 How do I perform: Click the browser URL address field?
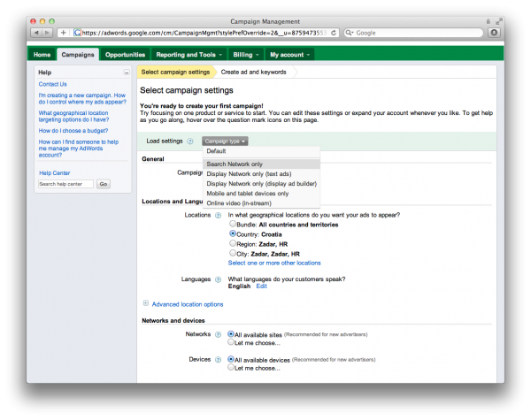pos(204,33)
